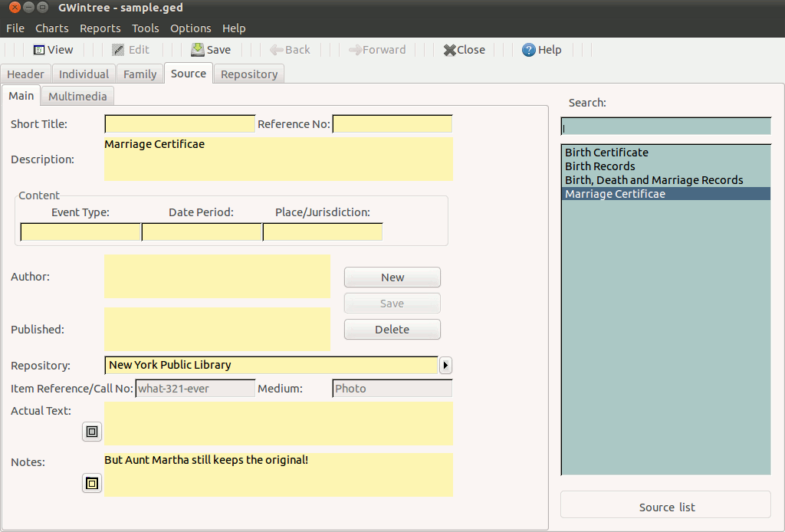785x532 pixels.
Task: Select the Source tab
Action: pyautogui.click(x=189, y=74)
